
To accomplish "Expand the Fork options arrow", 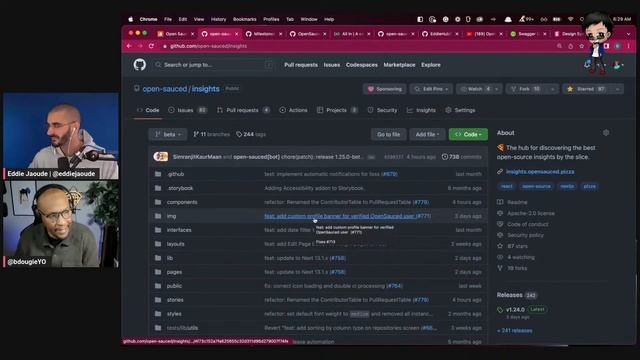I will (x=552, y=89).
